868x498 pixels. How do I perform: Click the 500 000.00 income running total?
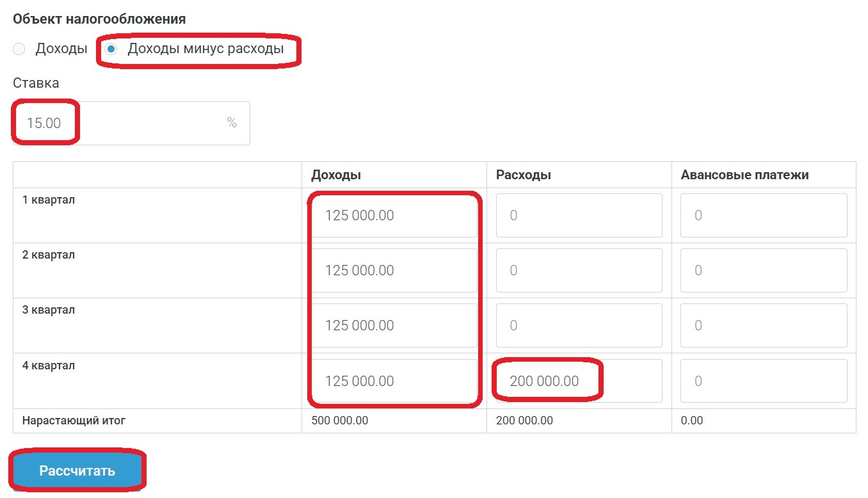point(339,421)
